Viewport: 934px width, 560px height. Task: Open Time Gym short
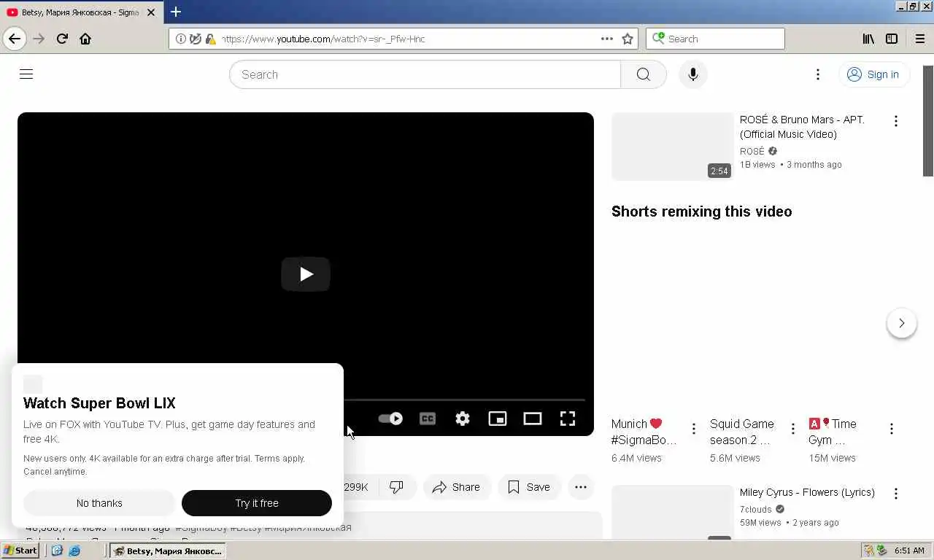tap(833, 432)
